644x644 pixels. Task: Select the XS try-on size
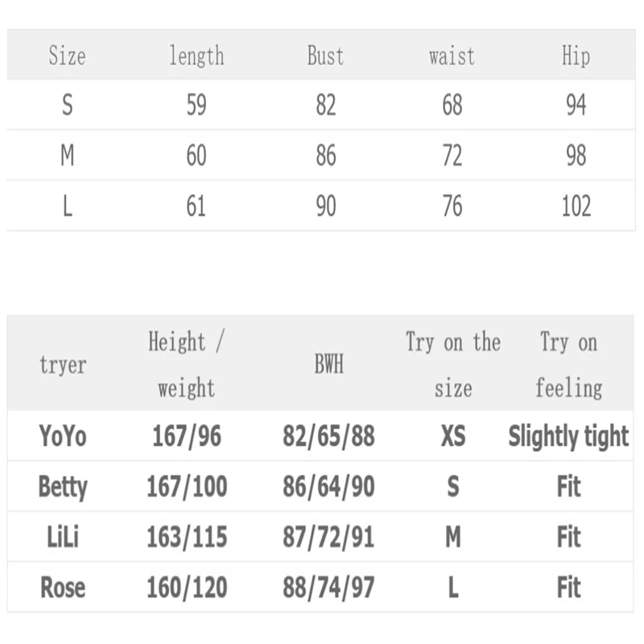[x=453, y=436]
